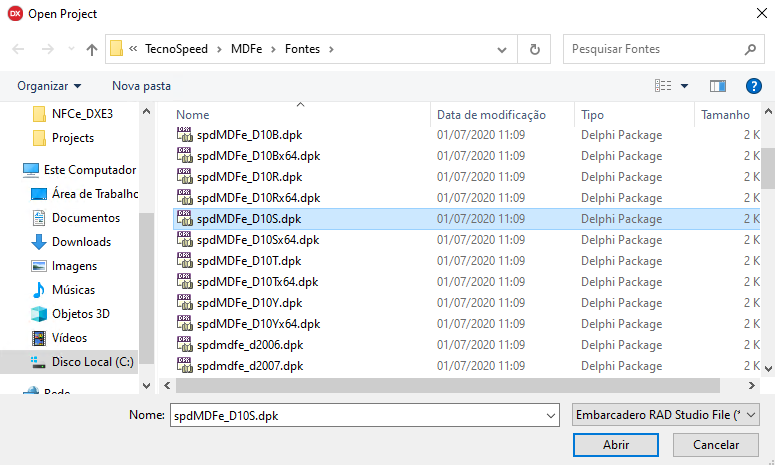Expand the view options dropdown arrow
Image resolution: width=775 pixels, height=465 pixels.
click(x=685, y=86)
